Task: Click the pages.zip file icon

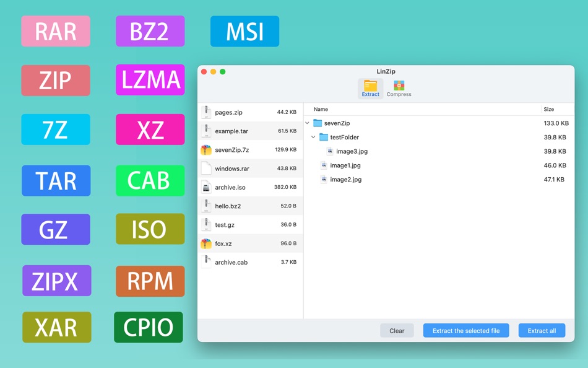Action: point(206,112)
